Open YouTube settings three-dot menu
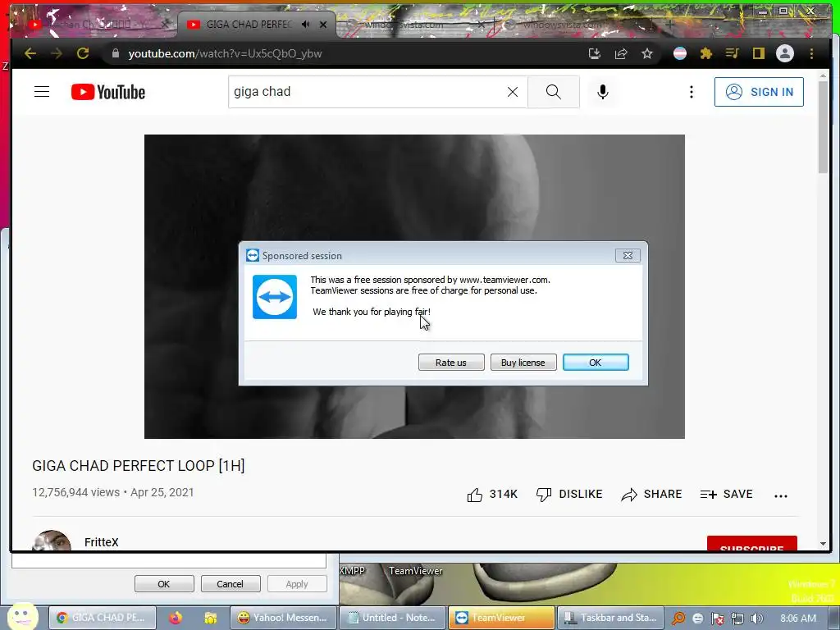Viewport: 840px width, 630px height. click(691, 92)
